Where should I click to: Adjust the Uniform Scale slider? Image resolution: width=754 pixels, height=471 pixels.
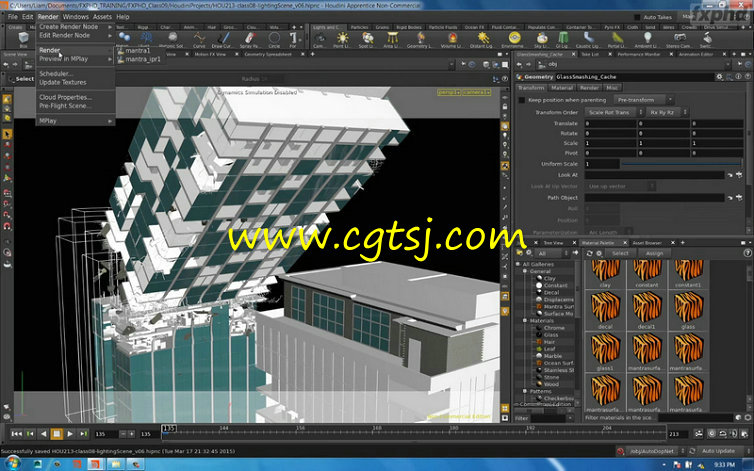pos(682,164)
